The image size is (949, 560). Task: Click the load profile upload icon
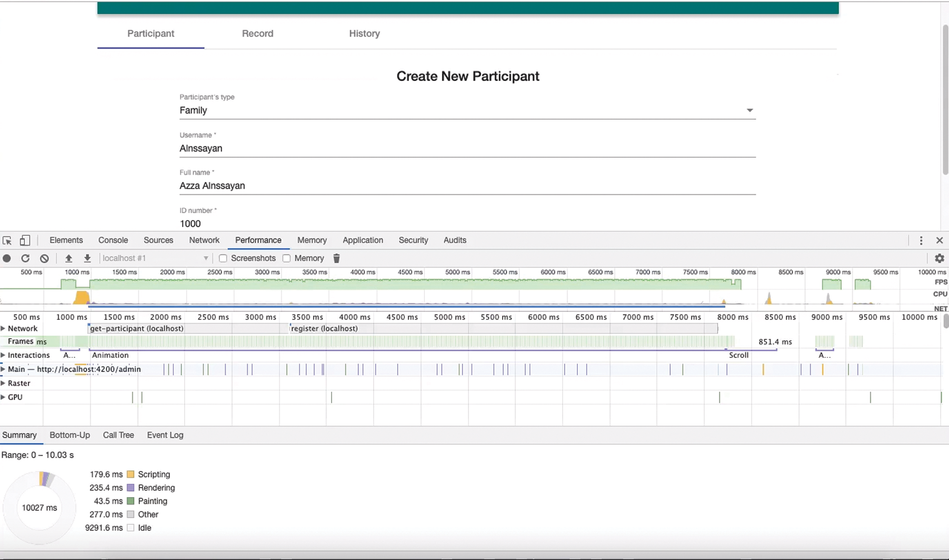click(x=68, y=258)
